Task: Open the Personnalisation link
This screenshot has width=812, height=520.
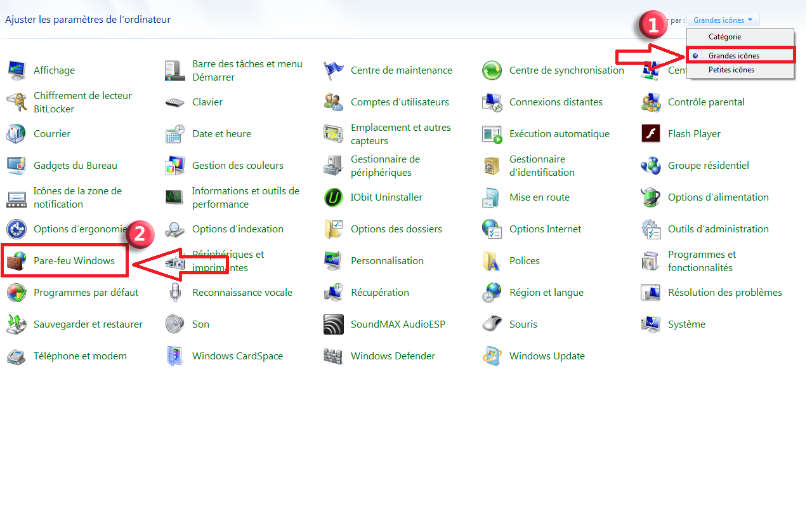Action: click(x=387, y=260)
